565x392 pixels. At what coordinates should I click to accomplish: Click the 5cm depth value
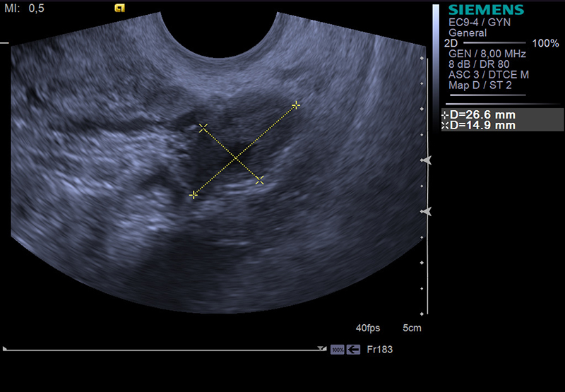(412, 328)
